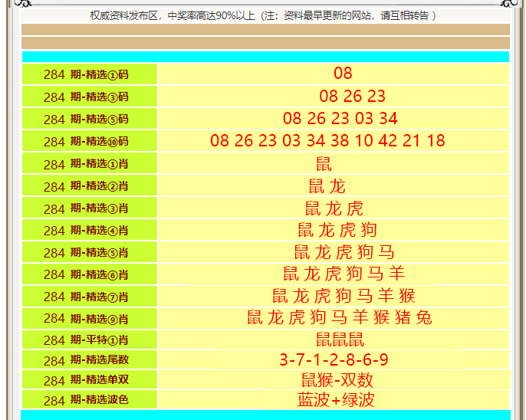The height and width of the screenshot is (420, 526).
Task: Click the value 蓝波+绿波
Action: 336,399
